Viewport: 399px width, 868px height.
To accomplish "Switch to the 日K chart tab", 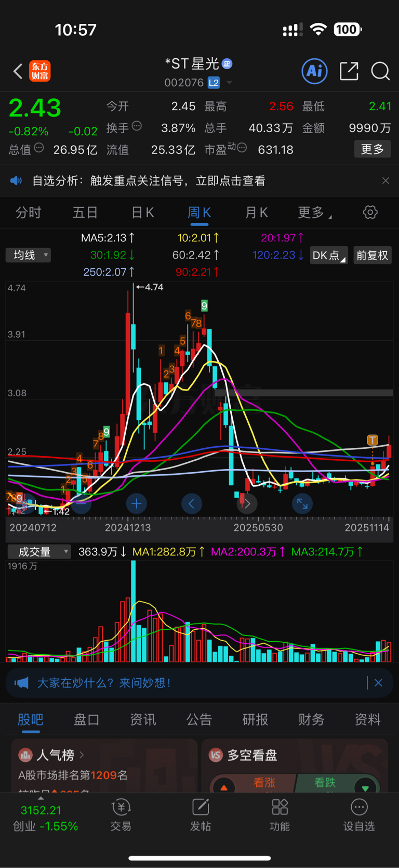I will pyautogui.click(x=142, y=212).
